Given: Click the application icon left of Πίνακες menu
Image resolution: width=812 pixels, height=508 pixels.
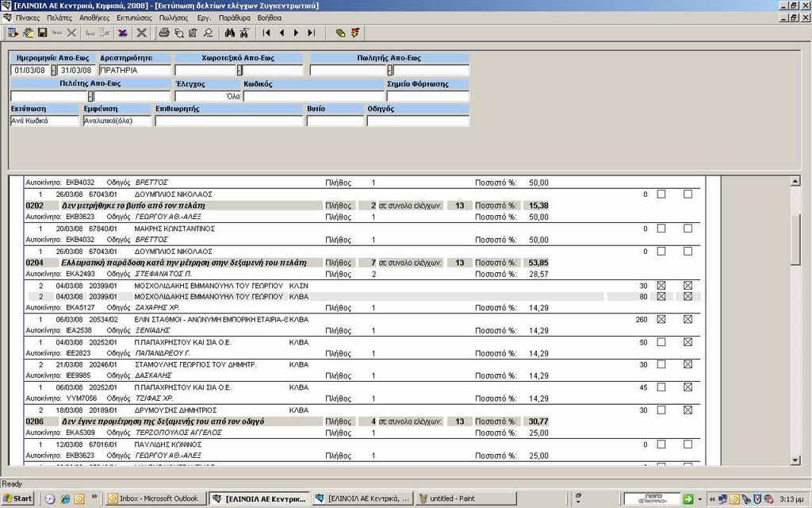Looking at the screenshot, I should pos(6,17).
